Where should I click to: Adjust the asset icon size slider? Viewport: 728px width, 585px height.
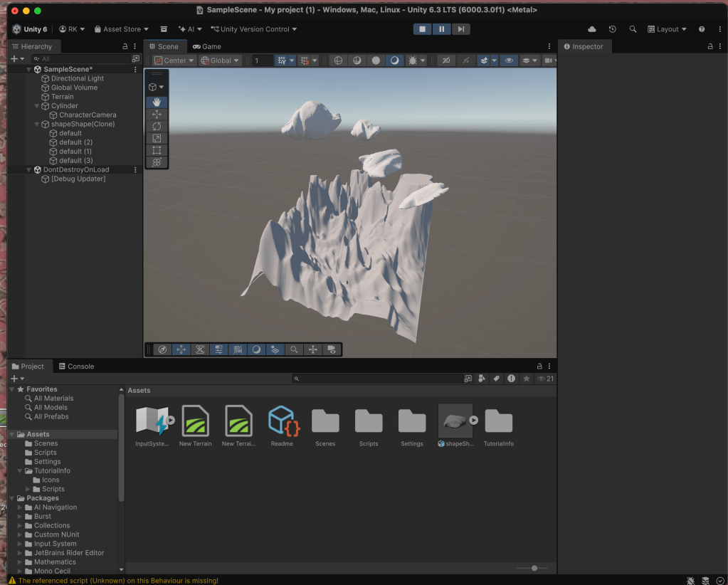click(x=534, y=568)
